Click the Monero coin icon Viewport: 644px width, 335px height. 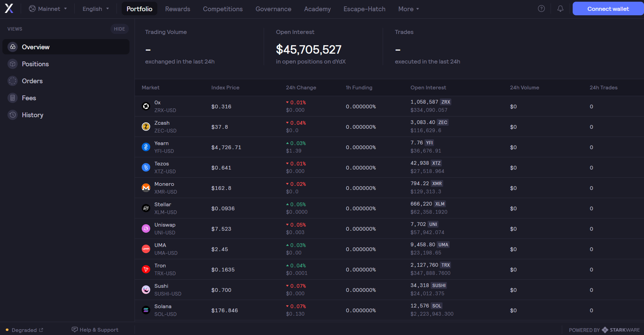pos(146,188)
